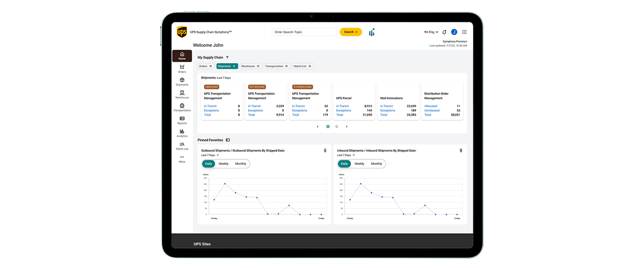Image resolution: width=644 pixels, height=268 pixels.
Task: Open the More sidebar menu
Action: [182, 159]
